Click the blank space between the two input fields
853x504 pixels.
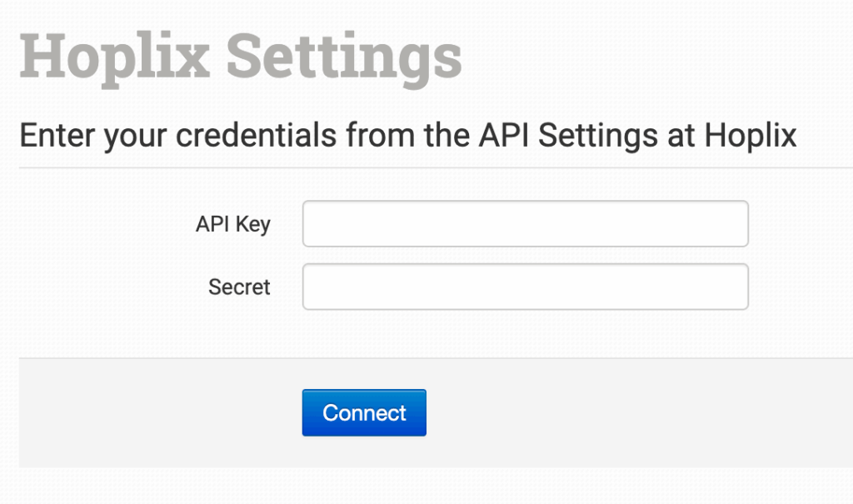coord(525,256)
